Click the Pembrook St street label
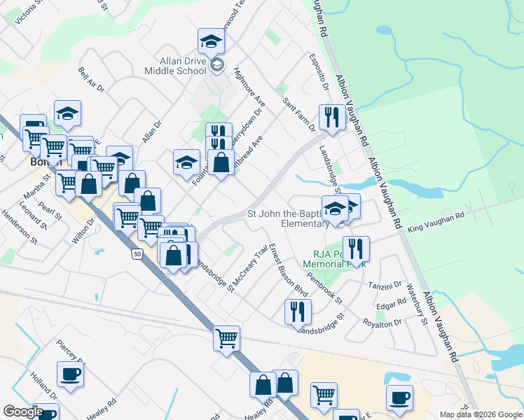Viewport: 524px width, 420px height. pyautogui.click(x=324, y=288)
